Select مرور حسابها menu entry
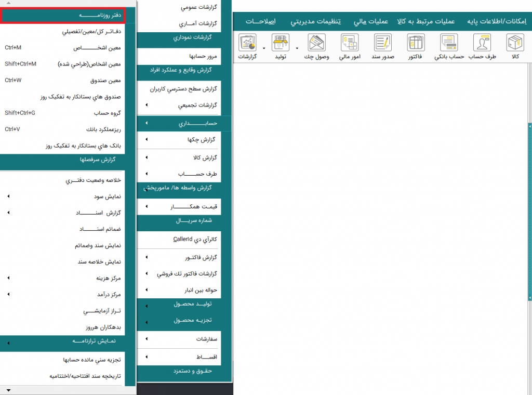The width and height of the screenshot is (532, 395). coord(179,56)
